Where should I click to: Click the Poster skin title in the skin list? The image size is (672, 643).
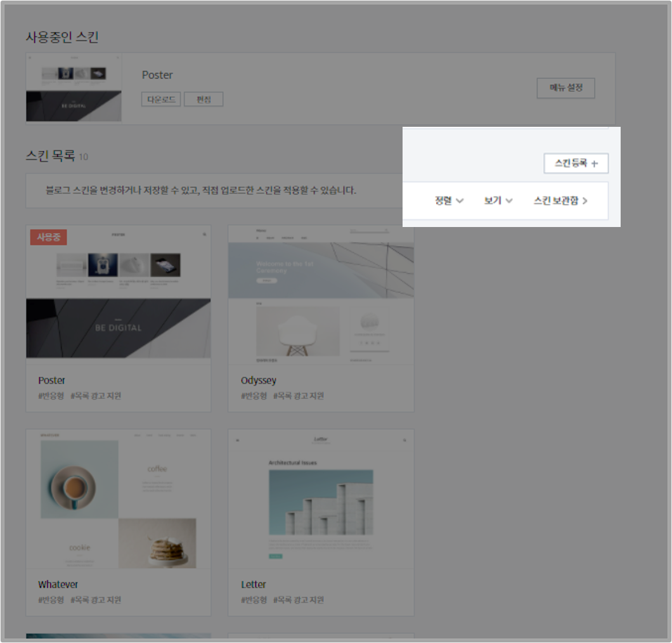pyautogui.click(x=51, y=380)
